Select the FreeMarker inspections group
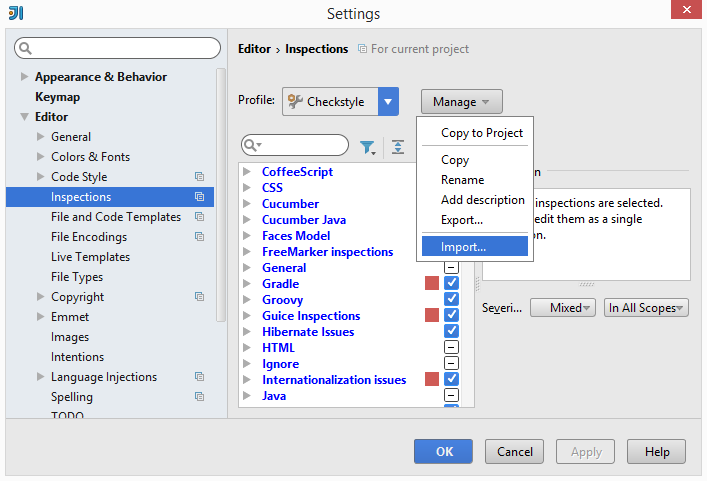 click(327, 252)
